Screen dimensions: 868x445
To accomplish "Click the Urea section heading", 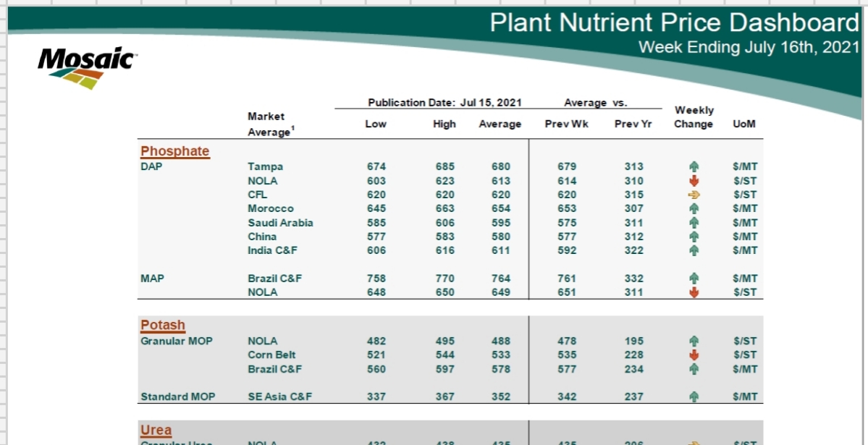I will [x=156, y=430].
